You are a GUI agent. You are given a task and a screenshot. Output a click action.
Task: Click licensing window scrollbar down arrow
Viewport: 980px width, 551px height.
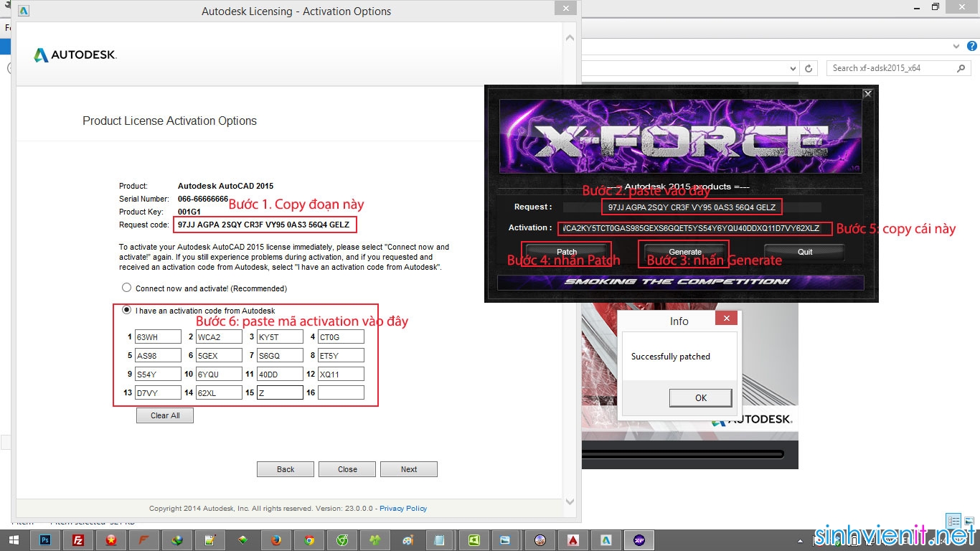click(570, 502)
